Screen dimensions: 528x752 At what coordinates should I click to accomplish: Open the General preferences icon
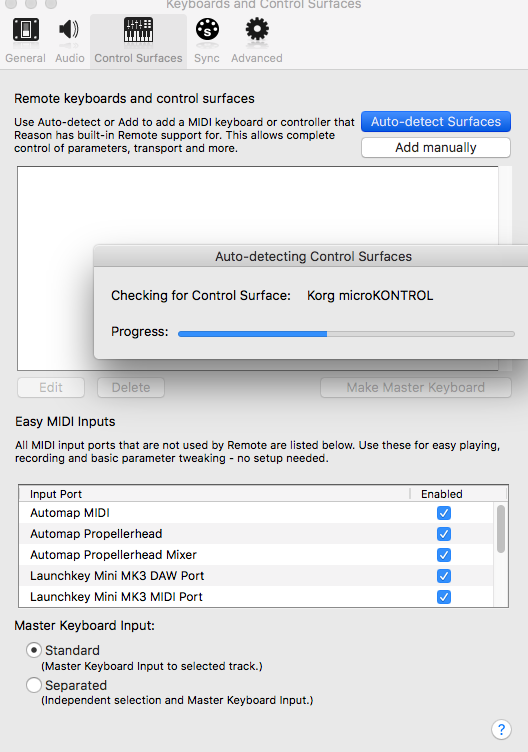[25, 29]
